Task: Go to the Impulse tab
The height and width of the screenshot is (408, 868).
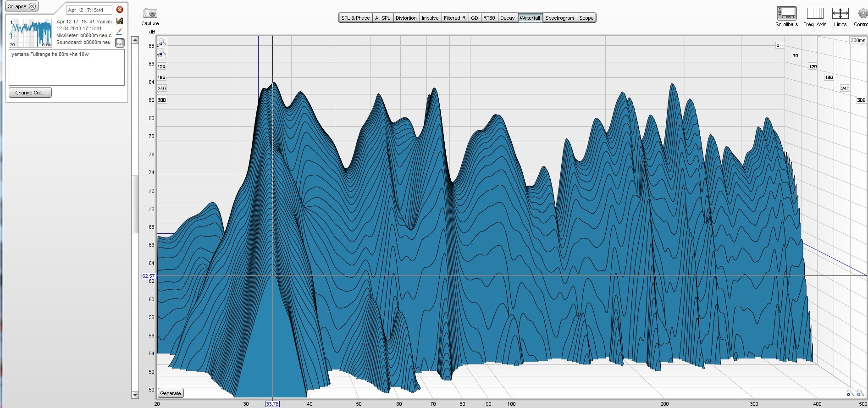Action: [x=430, y=18]
